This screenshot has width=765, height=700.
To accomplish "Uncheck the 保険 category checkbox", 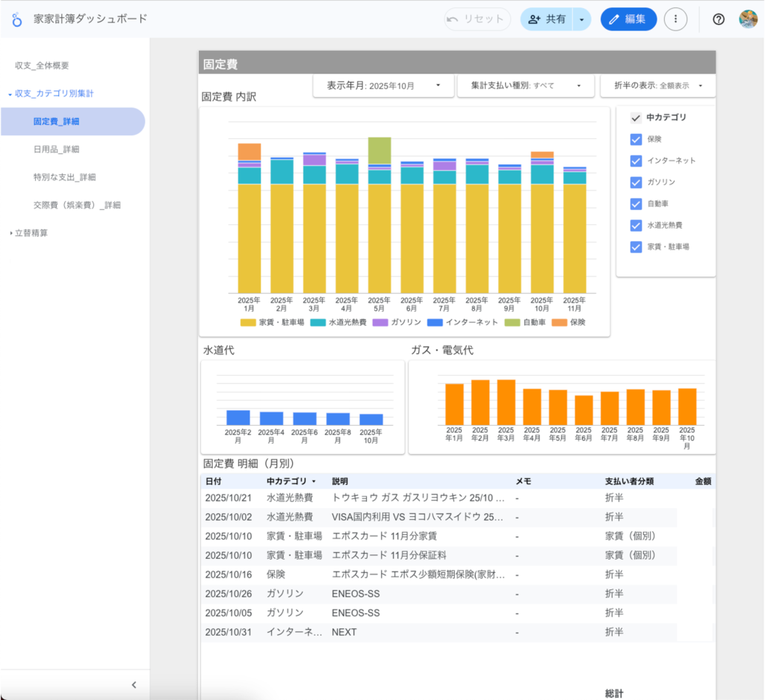I will coord(637,139).
